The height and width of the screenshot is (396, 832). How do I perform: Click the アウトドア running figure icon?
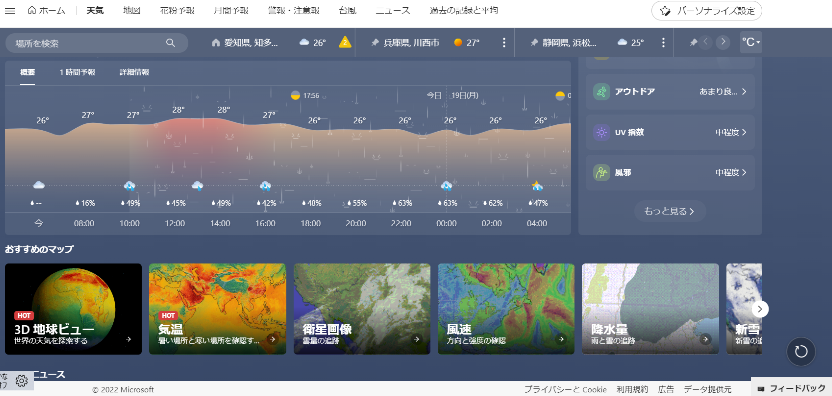[601, 91]
